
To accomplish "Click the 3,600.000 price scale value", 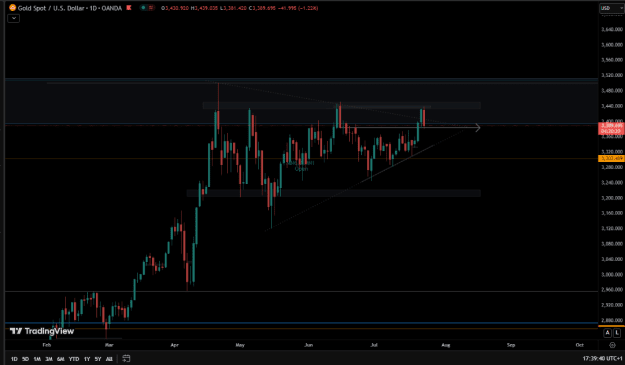I will (x=612, y=45).
